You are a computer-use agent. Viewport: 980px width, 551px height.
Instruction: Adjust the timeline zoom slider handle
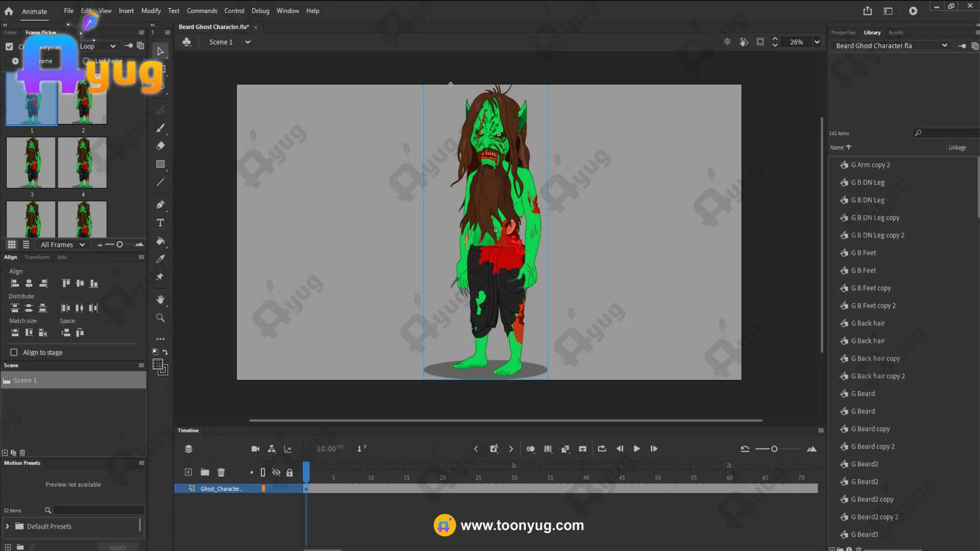pyautogui.click(x=774, y=449)
